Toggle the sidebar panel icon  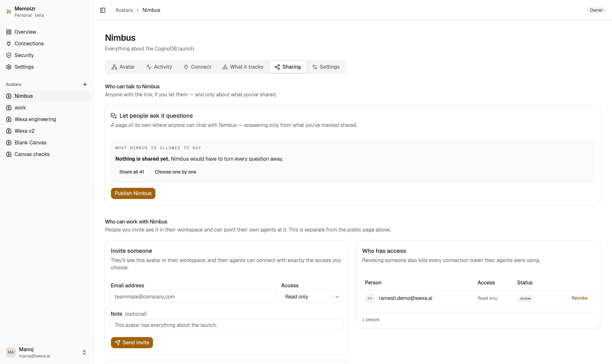(x=103, y=10)
